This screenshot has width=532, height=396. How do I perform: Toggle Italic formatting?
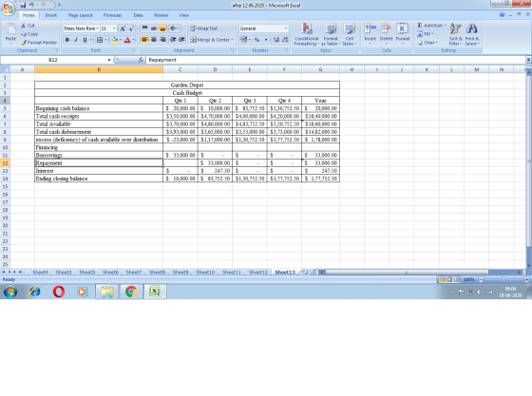click(76, 40)
